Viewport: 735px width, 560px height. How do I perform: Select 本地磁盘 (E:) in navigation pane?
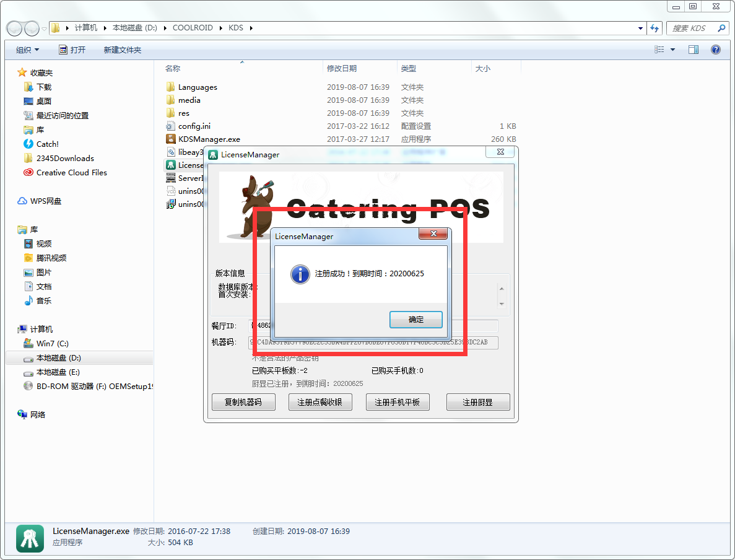click(58, 372)
